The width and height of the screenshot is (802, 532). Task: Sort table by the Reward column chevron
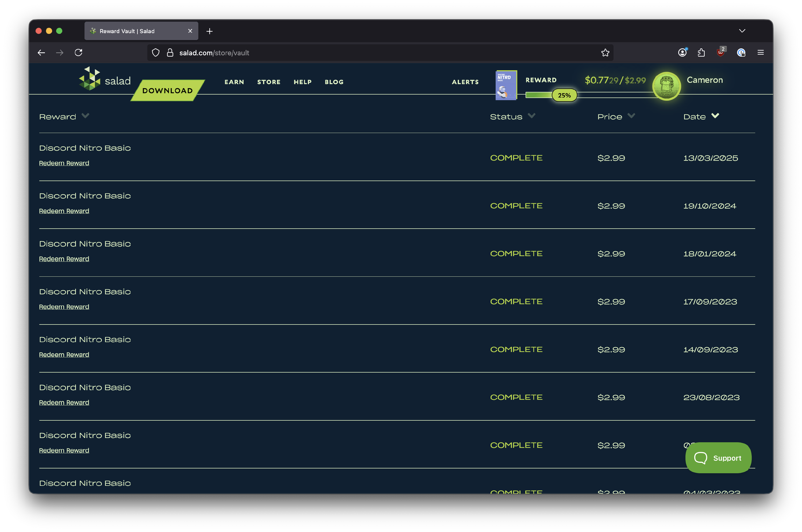tap(86, 116)
